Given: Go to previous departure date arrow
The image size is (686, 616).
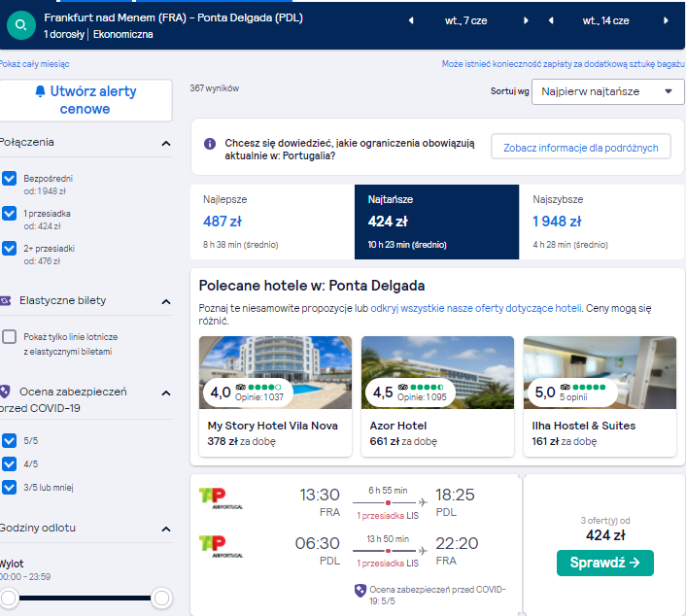Looking at the screenshot, I should tap(411, 20).
